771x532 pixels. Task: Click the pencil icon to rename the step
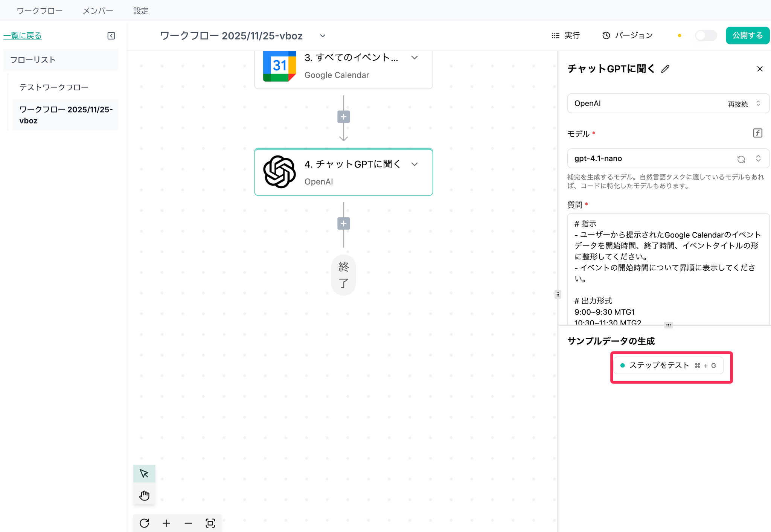pos(665,69)
